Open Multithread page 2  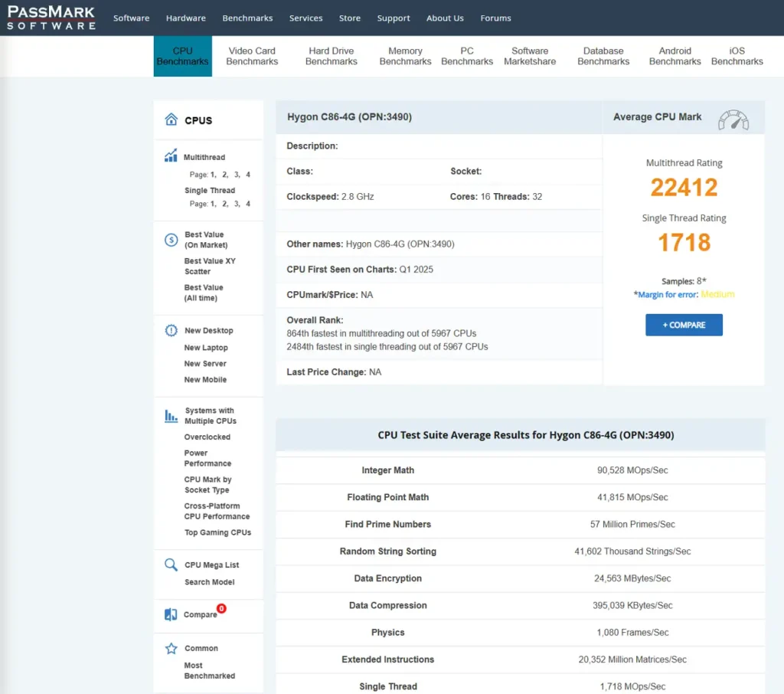coord(224,175)
